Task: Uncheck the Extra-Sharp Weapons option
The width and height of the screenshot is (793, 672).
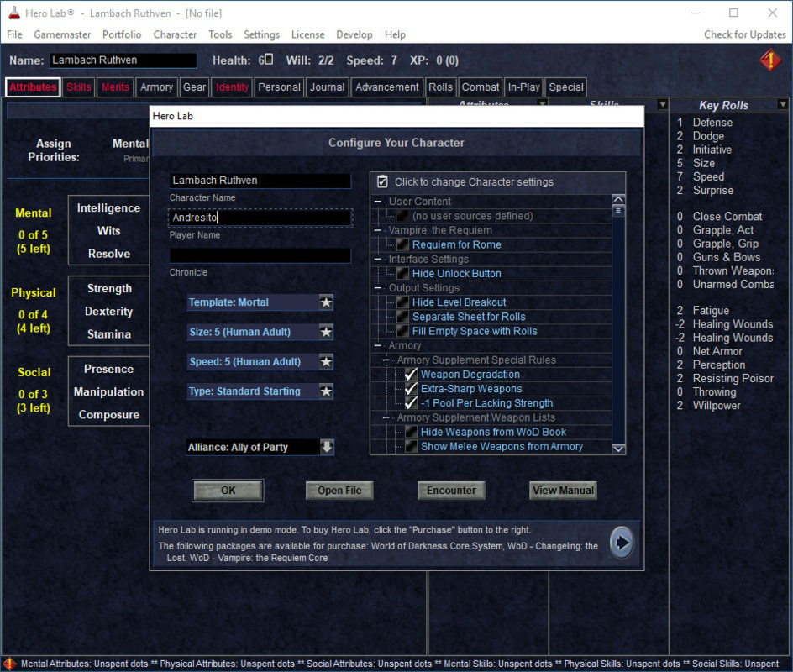Action: point(411,389)
